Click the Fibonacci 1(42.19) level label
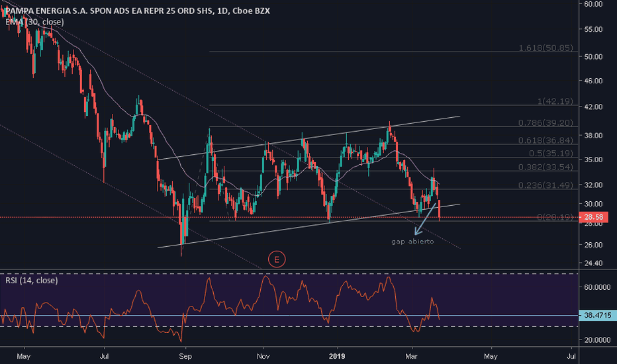Screen dimensions: 617x364 coord(555,101)
